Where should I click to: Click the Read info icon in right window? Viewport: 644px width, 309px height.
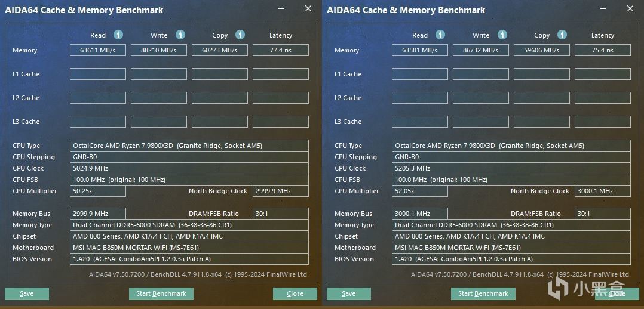point(440,35)
